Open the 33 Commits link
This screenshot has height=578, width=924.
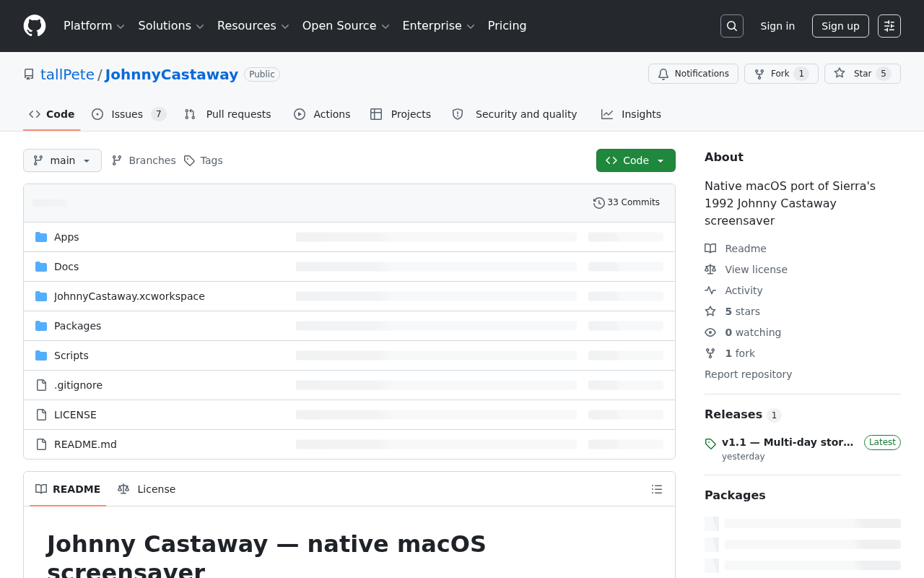[x=627, y=203]
